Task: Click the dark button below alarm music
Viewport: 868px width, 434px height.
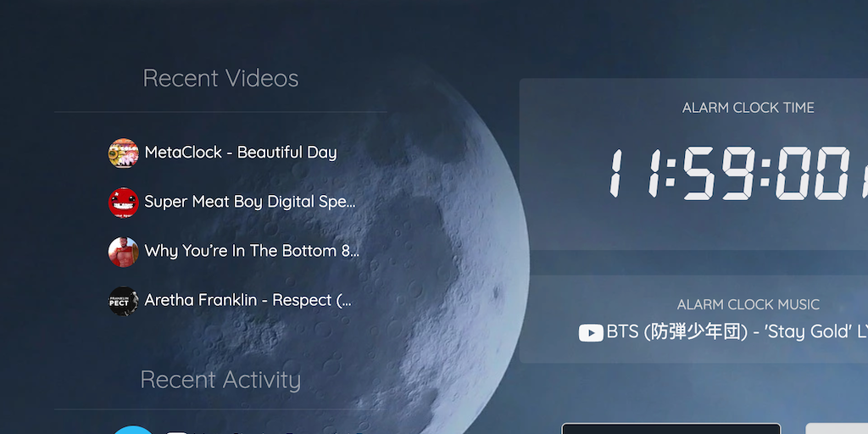Action: 671,428
